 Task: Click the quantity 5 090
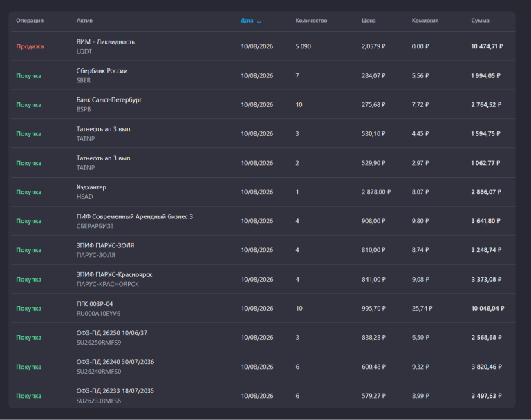coord(303,46)
